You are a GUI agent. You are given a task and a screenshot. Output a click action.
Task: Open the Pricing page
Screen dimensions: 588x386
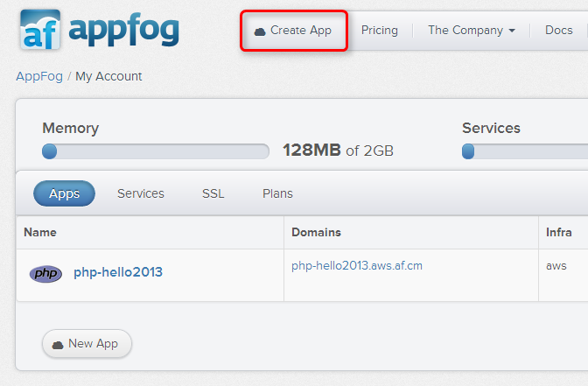379,31
